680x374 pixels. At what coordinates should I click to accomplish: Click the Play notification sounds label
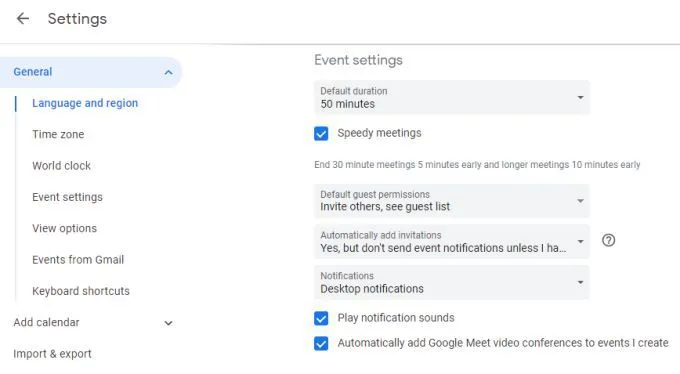coord(396,318)
